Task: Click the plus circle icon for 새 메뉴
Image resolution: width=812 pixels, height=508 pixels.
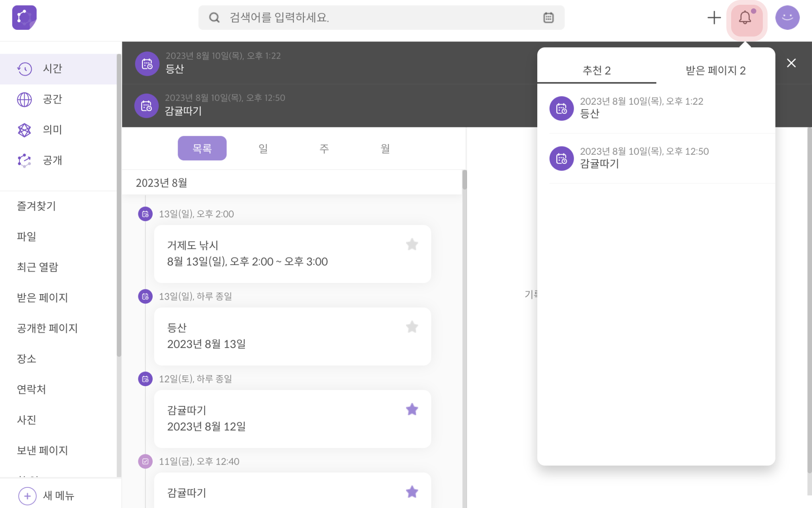Action: point(27,496)
